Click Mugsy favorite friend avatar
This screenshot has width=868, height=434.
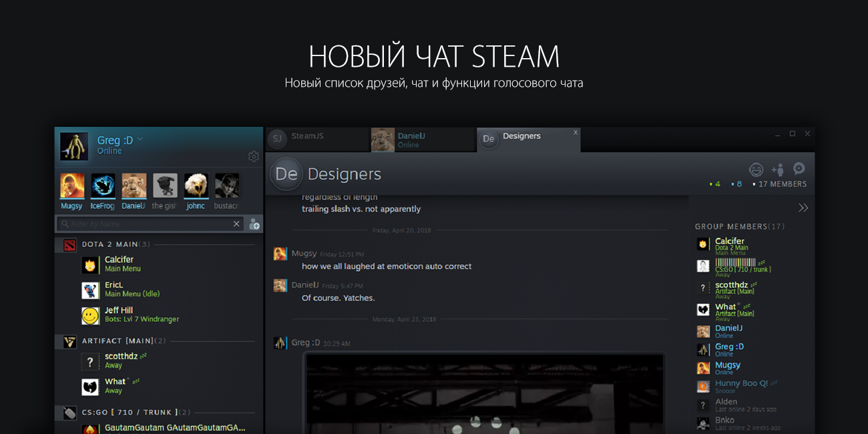coord(72,186)
